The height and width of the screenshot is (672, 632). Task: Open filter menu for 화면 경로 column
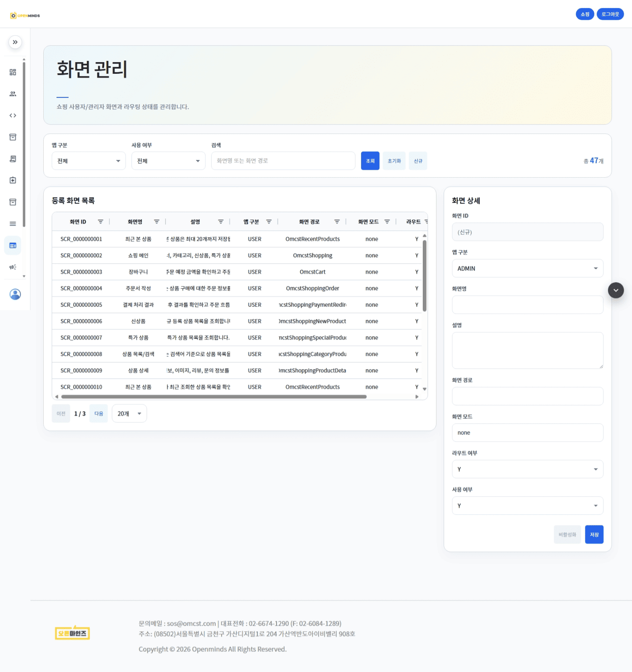tap(337, 222)
